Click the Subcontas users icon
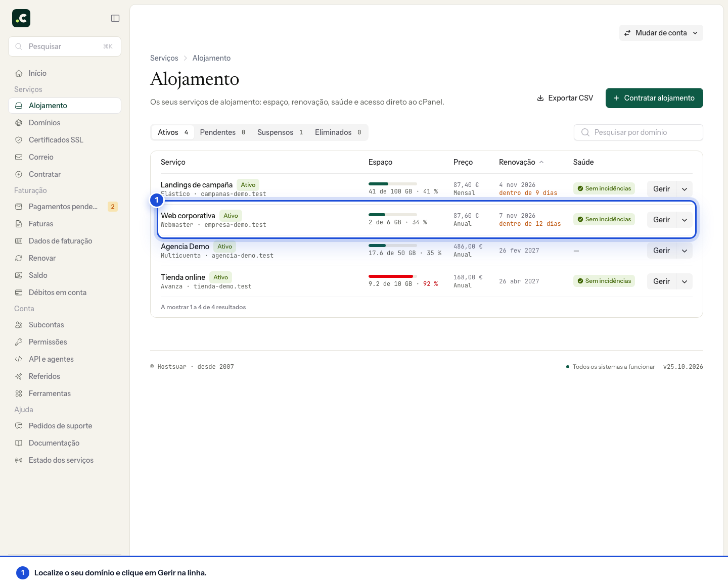Screen dimensions: 728x588 pos(19,325)
